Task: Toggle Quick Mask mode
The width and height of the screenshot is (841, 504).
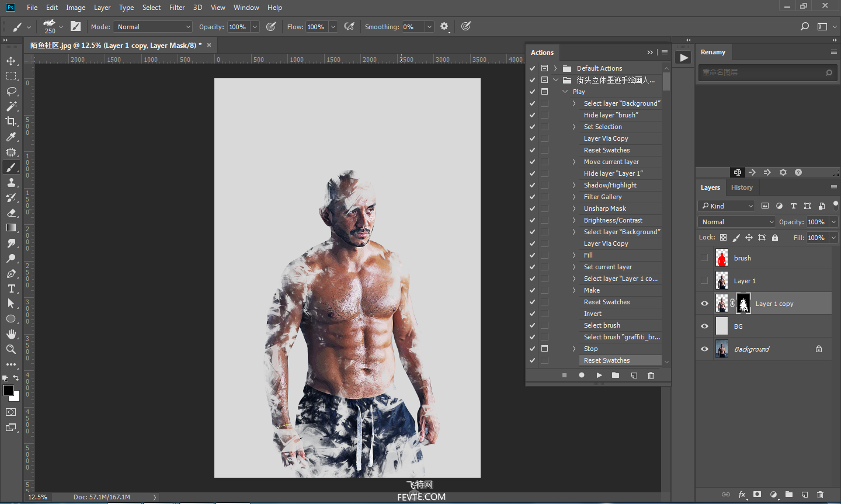Action: [x=11, y=412]
